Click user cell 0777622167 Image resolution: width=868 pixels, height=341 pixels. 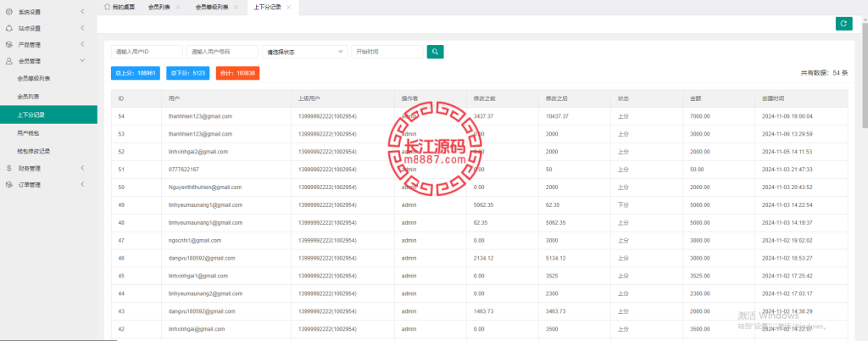(184, 170)
